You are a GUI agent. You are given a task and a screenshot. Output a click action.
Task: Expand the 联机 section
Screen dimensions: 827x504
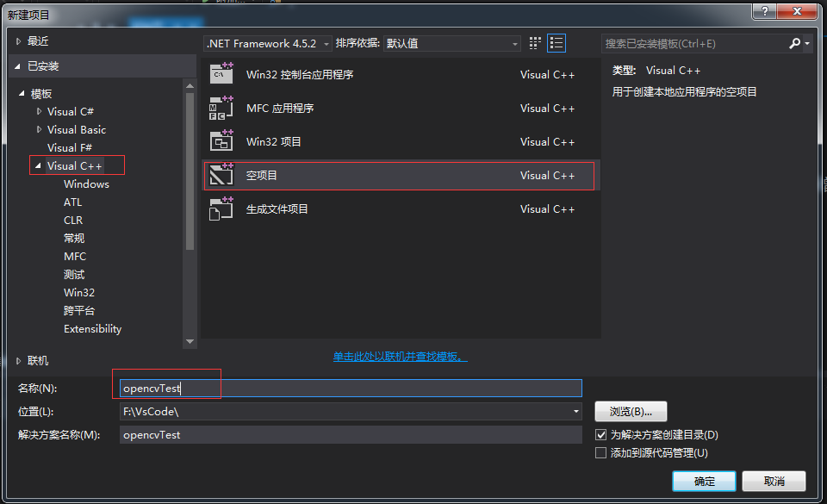click(18, 360)
